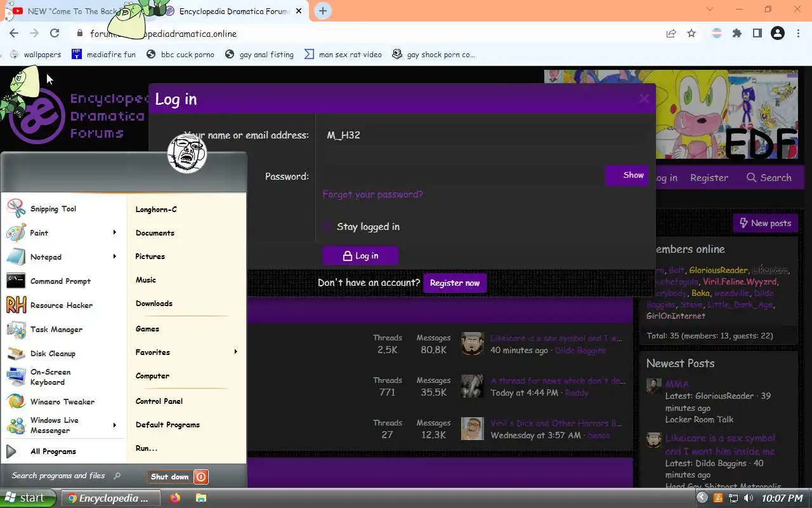Open Documents from the start menu
812x508 pixels.
tap(155, 233)
